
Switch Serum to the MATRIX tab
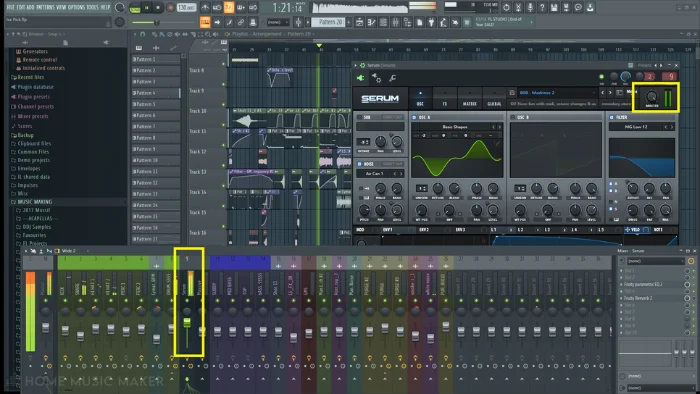point(469,99)
